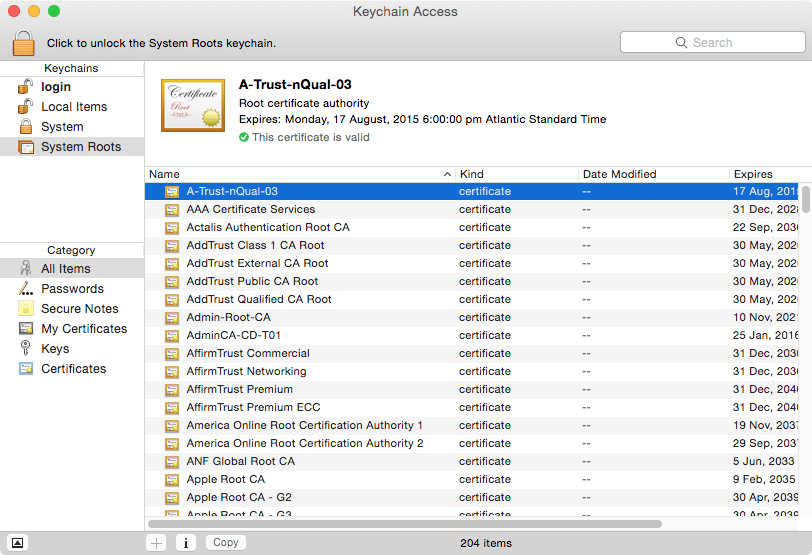This screenshot has width=812, height=555.
Task: Show the Keys category
Action: (55, 349)
